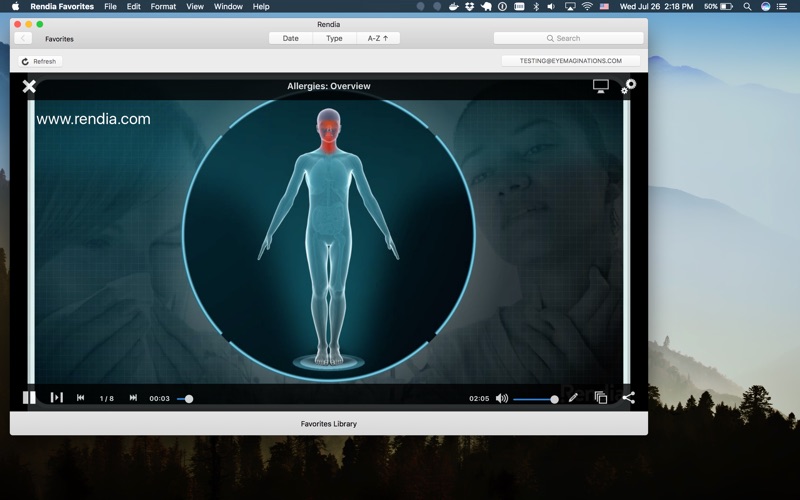Open the View menu
The image size is (800, 500).
pyautogui.click(x=195, y=7)
